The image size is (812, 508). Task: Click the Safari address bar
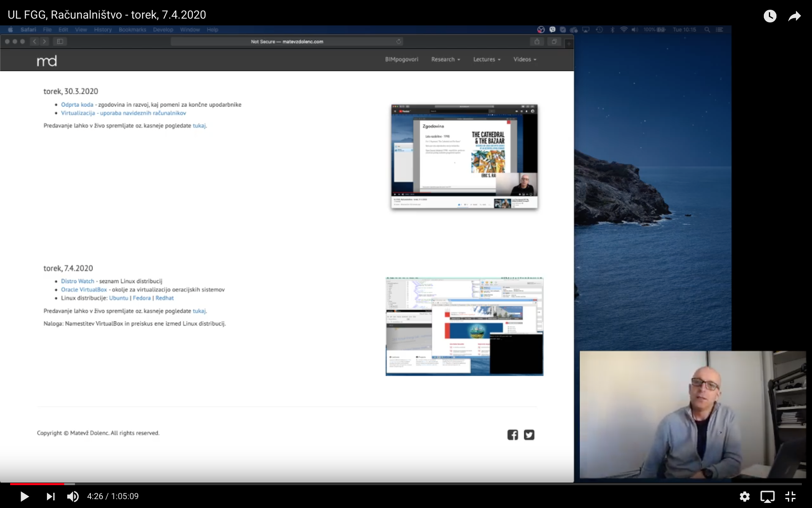(x=287, y=41)
